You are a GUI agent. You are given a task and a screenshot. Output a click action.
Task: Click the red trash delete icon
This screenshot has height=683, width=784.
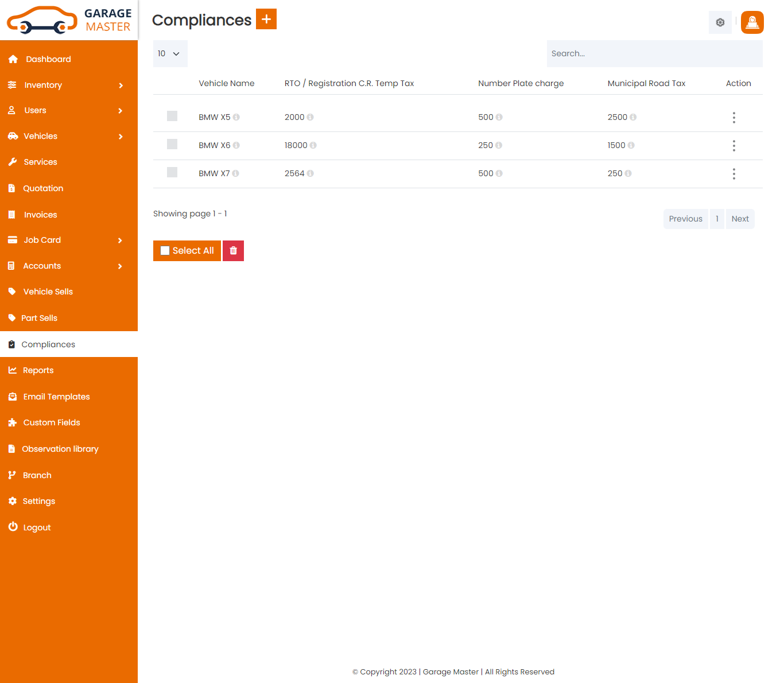(233, 251)
